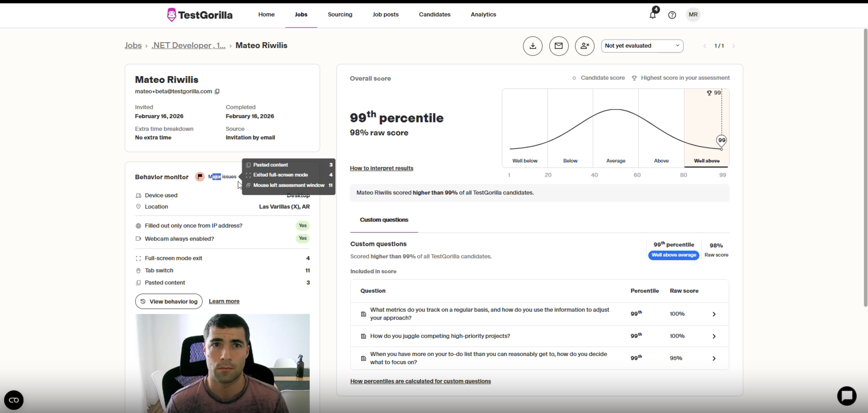This screenshot has height=413, width=868.
Task: Click the Major issues label
Action: 222,177
